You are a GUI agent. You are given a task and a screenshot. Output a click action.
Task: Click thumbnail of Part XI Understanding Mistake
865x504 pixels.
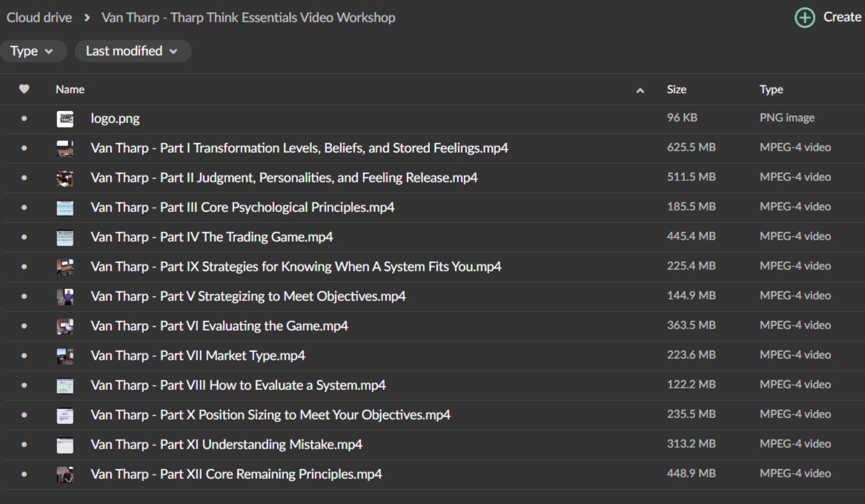[x=65, y=445]
